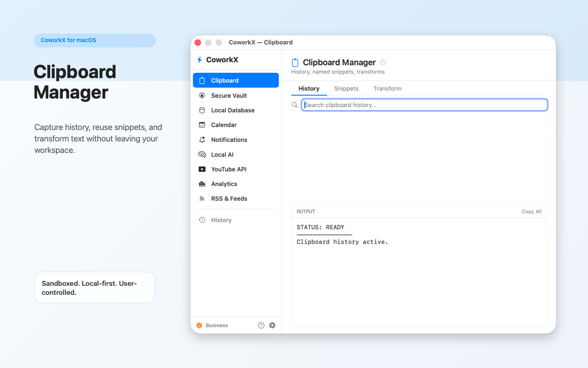Image resolution: width=588 pixels, height=368 pixels.
Task: Click the Analytics bar chart icon
Action: 202,184
